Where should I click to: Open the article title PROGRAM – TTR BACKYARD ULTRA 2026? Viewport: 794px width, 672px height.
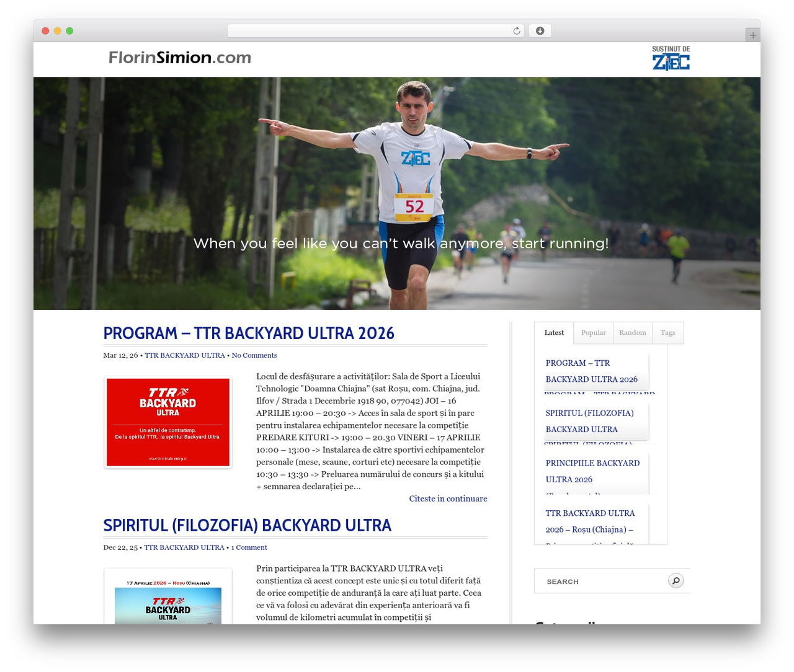click(249, 334)
